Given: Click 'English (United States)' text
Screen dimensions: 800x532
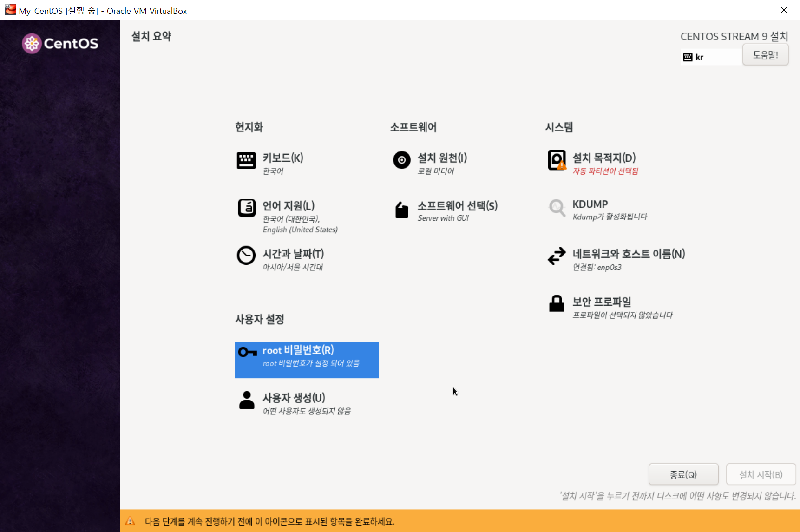Looking at the screenshot, I should [300, 230].
